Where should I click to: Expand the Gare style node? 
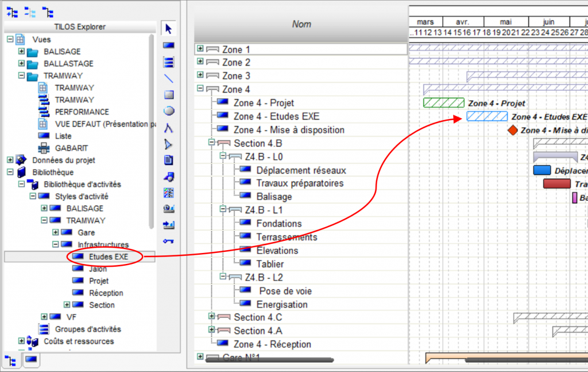(x=55, y=232)
